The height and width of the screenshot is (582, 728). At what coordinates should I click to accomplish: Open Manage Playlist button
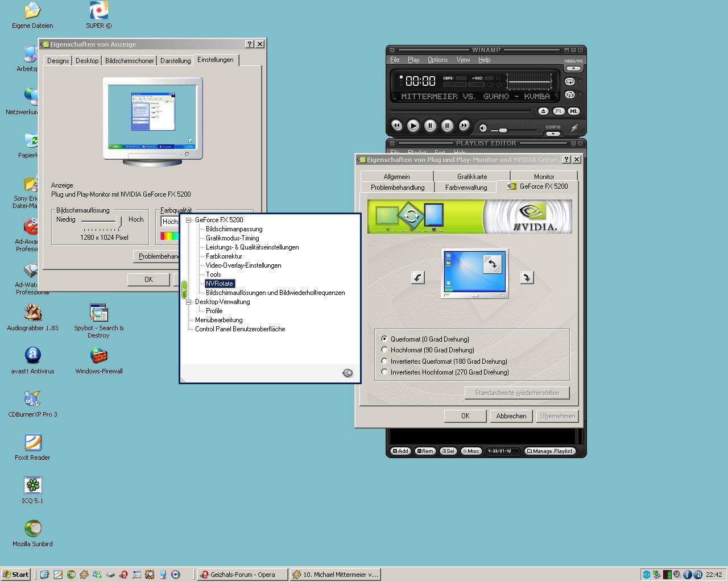(550, 451)
